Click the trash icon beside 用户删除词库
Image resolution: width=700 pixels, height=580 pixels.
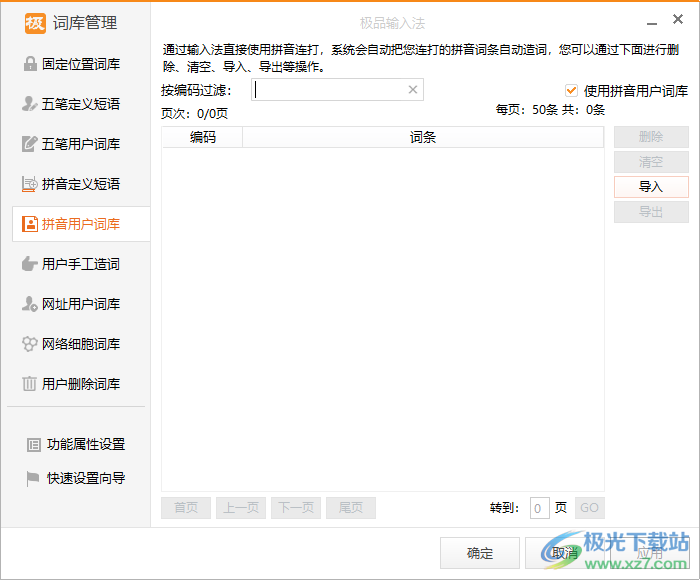[29, 384]
